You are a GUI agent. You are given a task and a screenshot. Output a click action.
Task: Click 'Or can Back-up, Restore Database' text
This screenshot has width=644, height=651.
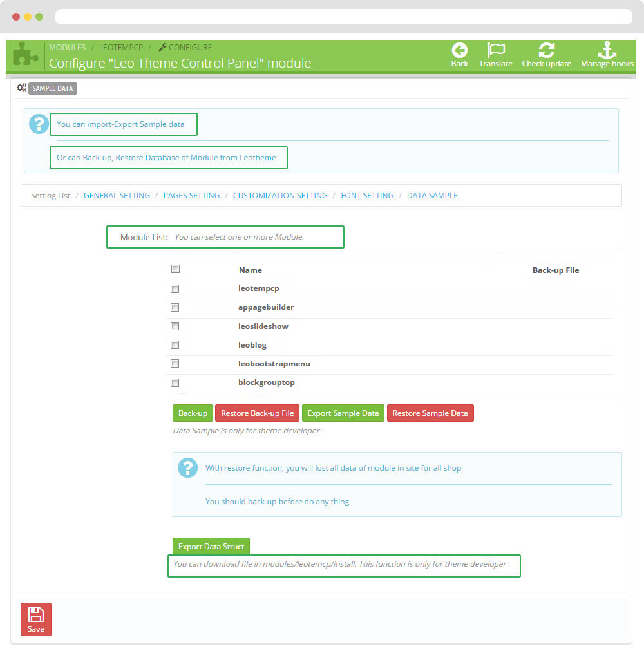[x=166, y=158]
